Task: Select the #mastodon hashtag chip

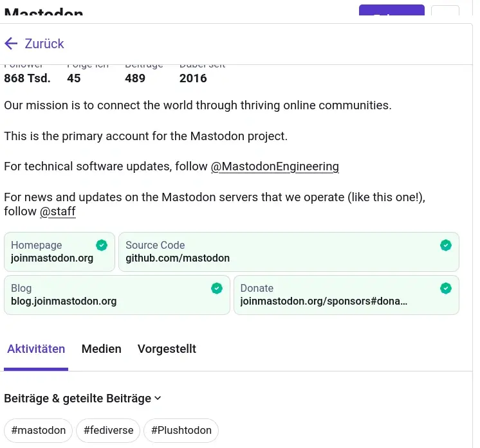Action: point(39,430)
